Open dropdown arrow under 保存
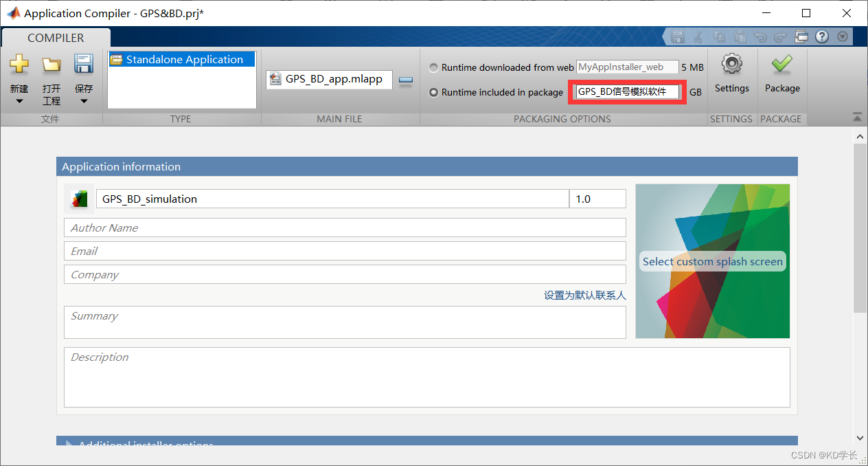This screenshot has height=466, width=868. pyautogui.click(x=84, y=101)
